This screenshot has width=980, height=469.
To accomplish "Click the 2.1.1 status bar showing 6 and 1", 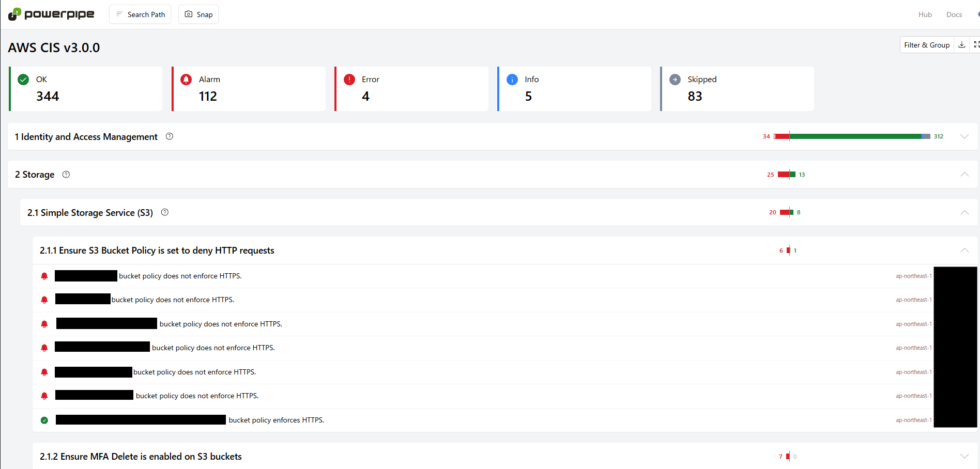I will click(x=788, y=251).
